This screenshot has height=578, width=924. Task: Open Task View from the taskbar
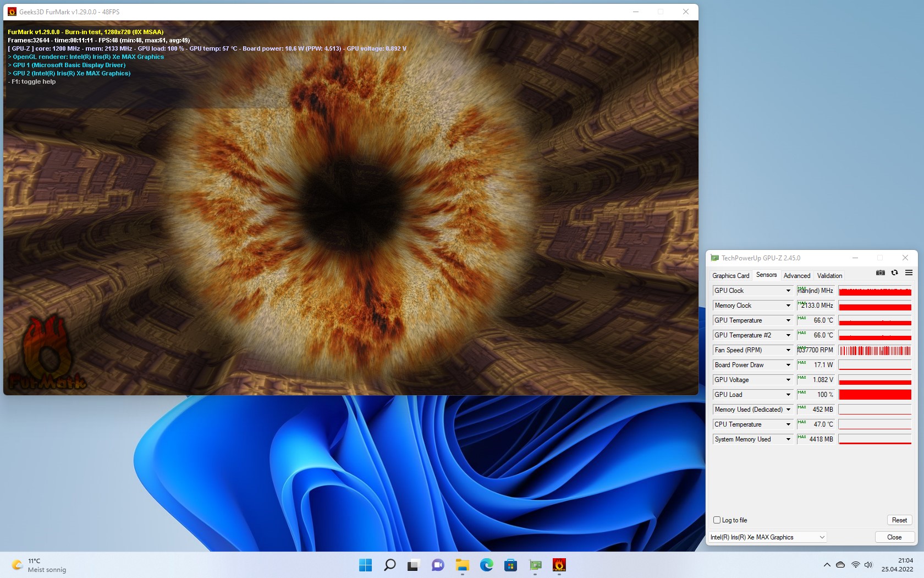click(414, 565)
